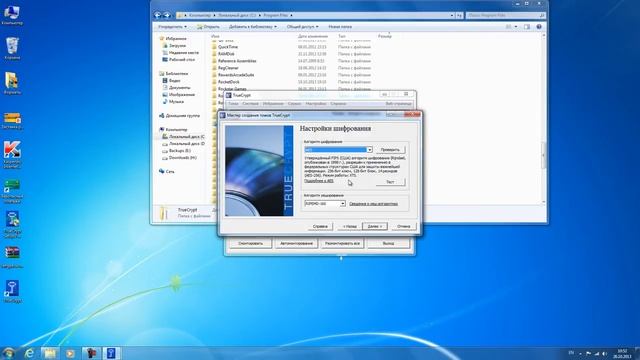Viewport: 640px width, 360px height.
Task: Click the Explorer forward arrow
Action: point(167,15)
